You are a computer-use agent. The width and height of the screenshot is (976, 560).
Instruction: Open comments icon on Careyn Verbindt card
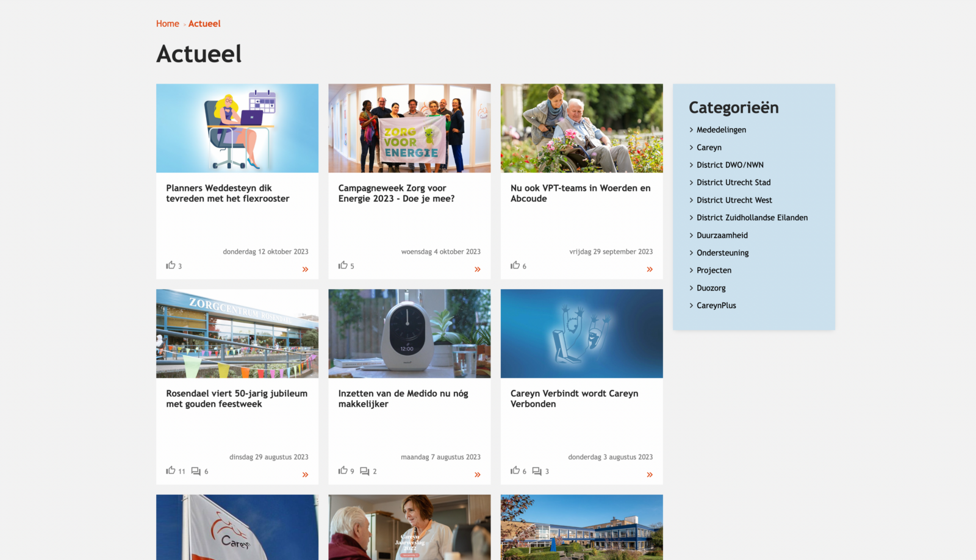click(x=537, y=471)
